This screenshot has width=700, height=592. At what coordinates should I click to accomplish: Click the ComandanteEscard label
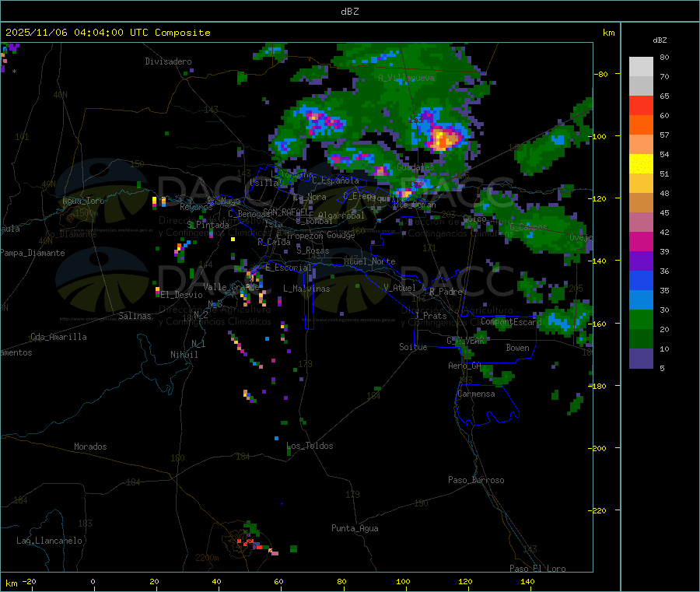pyautogui.click(x=511, y=321)
